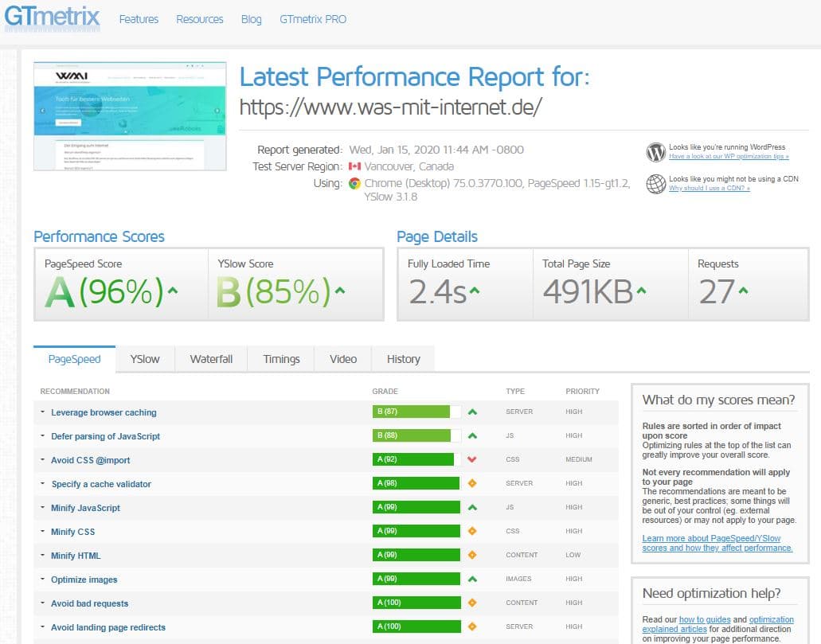The image size is (821, 644).
Task: Click green arrow for Defer parsing of JavaScript
Action: pyautogui.click(x=472, y=435)
